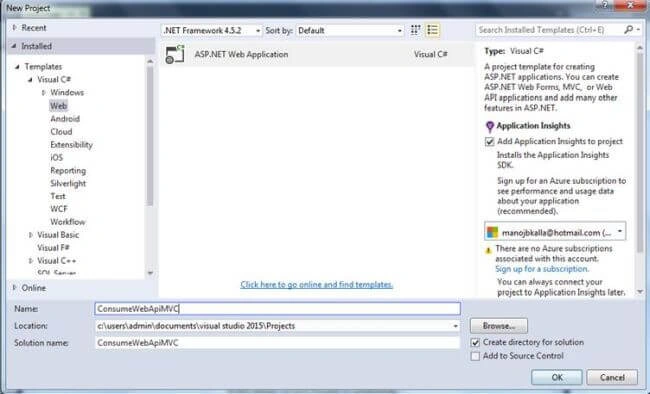The width and height of the screenshot is (650, 394).
Task: Click the project Name input field
Action: click(277, 309)
